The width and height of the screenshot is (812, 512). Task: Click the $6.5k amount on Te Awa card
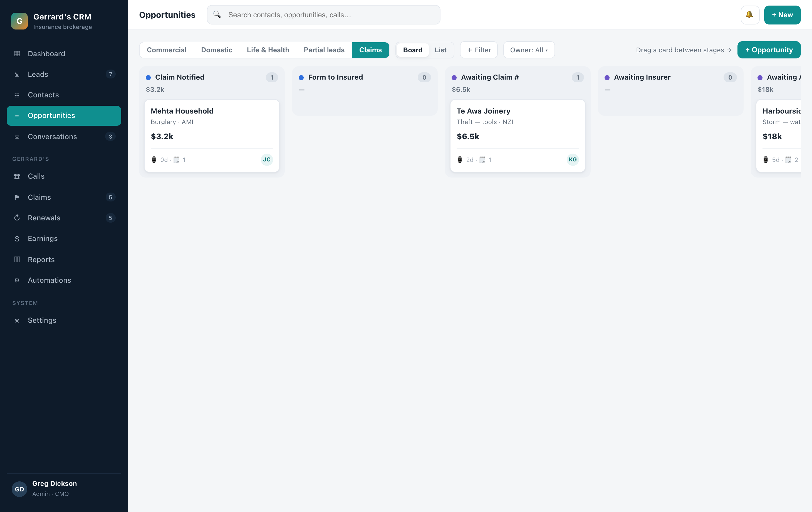468,136
